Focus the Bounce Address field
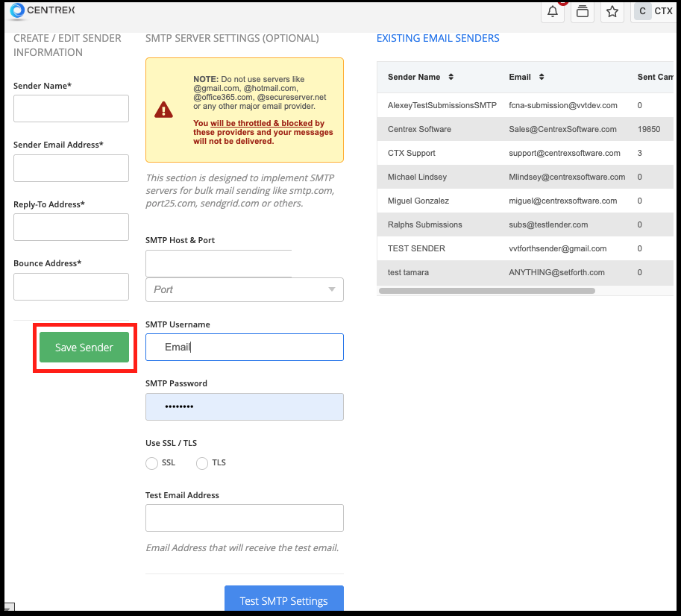Viewport: 681px width, 616px height. coord(71,286)
